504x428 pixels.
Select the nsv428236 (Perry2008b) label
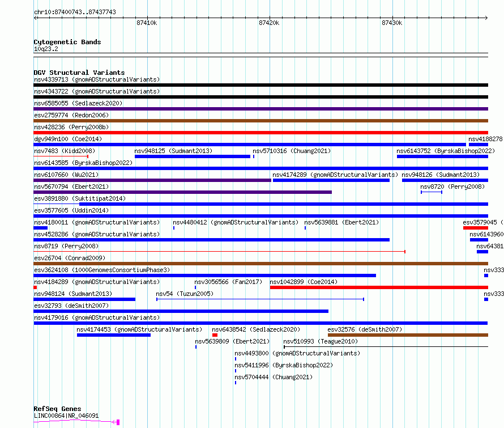click(71, 127)
